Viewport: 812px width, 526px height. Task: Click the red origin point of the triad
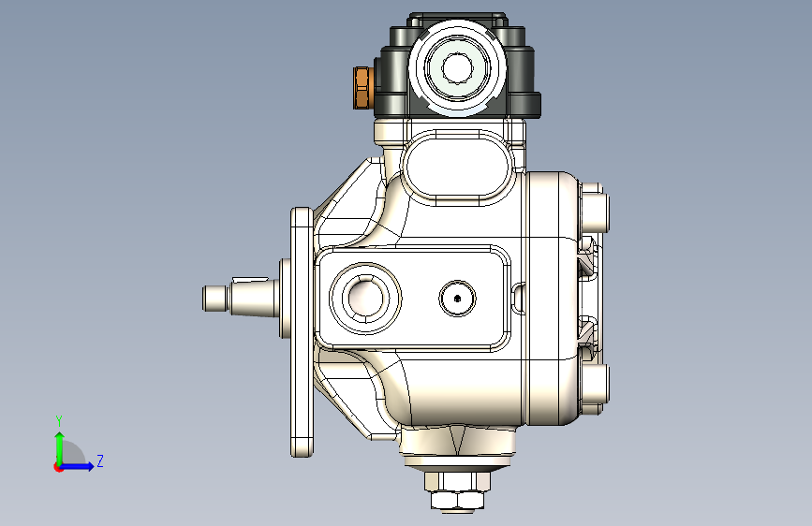[58, 467]
